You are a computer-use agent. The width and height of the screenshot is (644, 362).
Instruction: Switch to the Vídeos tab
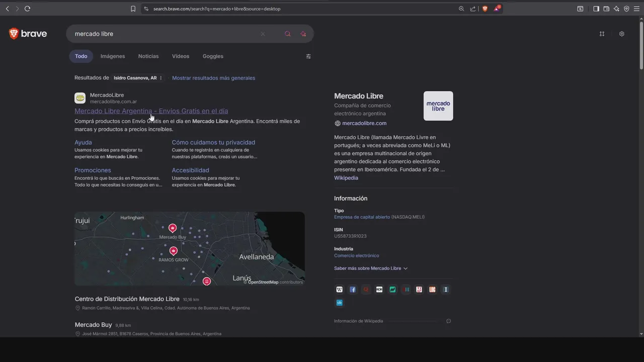[x=181, y=56]
